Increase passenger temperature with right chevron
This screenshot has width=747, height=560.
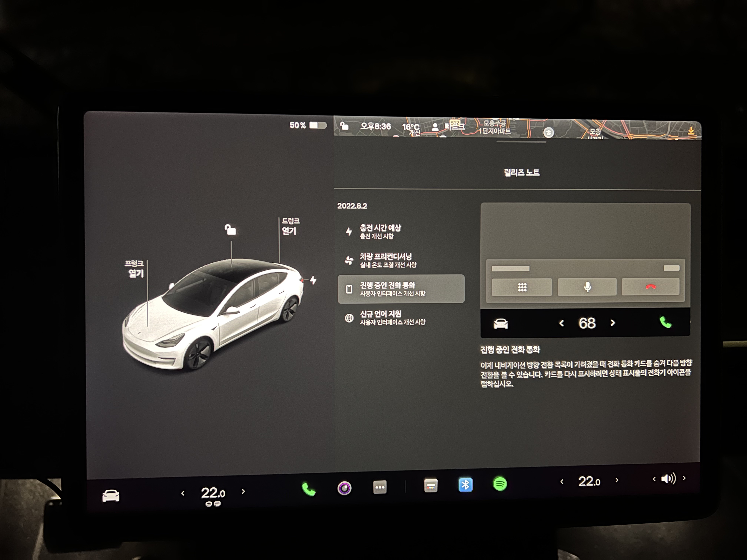pos(617,480)
